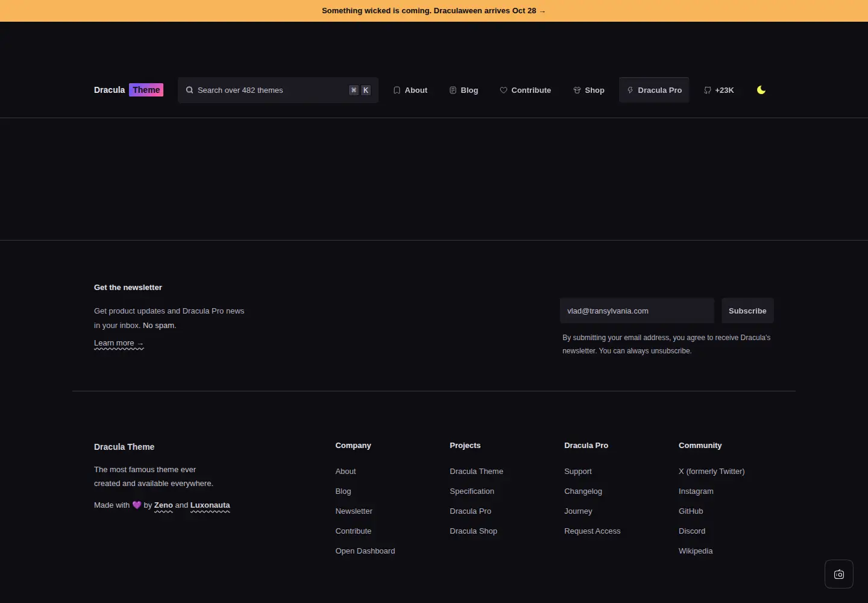The image size is (868, 603).
Task: Open Dracula Pro under Projects
Action: (470, 511)
